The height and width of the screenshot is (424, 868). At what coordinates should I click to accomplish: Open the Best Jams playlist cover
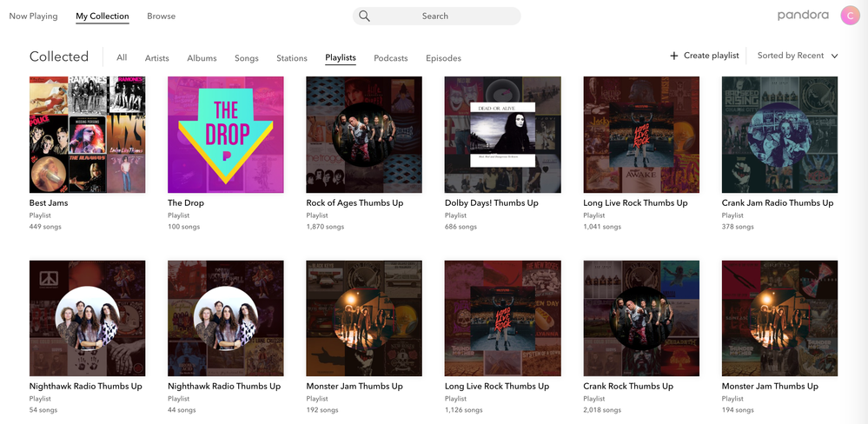pos(87,135)
